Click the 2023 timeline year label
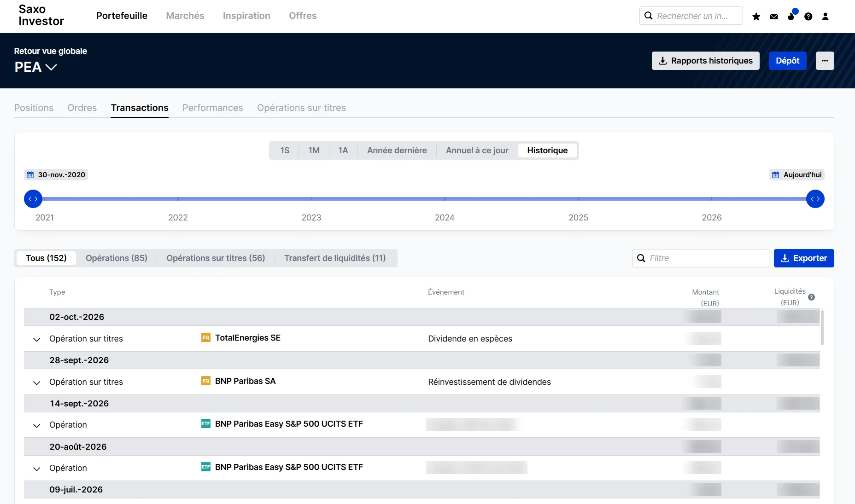 coord(311,218)
